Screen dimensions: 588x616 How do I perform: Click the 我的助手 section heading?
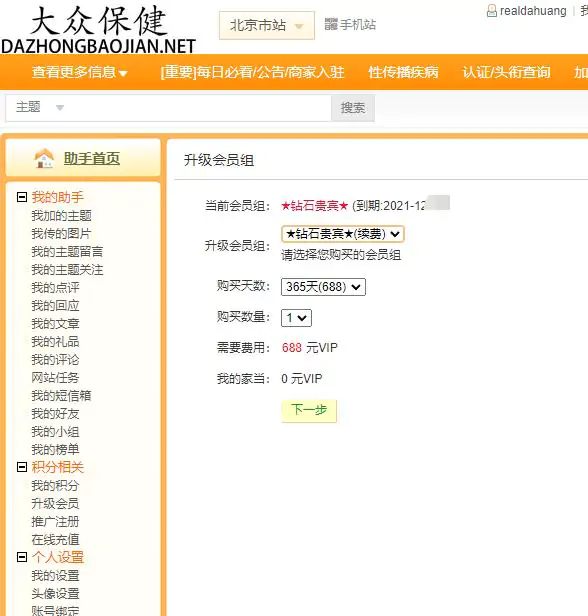(x=58, y=197)
